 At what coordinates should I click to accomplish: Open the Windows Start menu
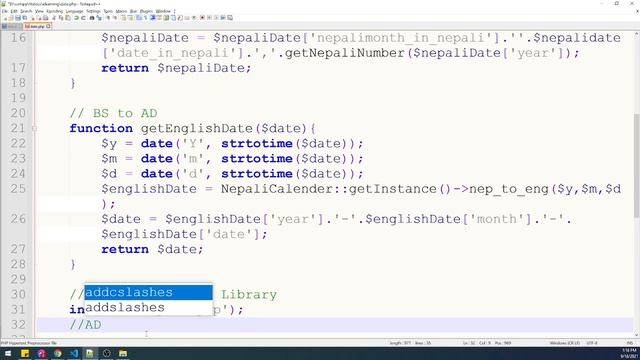point(8,353)
